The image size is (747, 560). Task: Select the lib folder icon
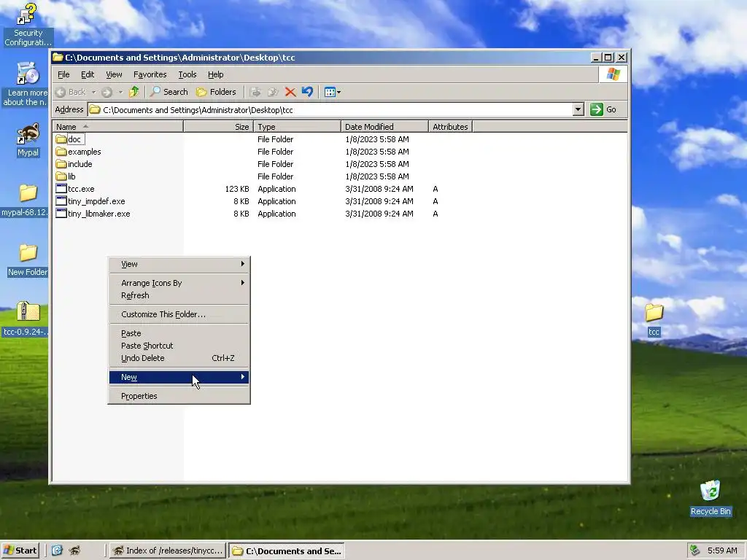pos(61,176)
